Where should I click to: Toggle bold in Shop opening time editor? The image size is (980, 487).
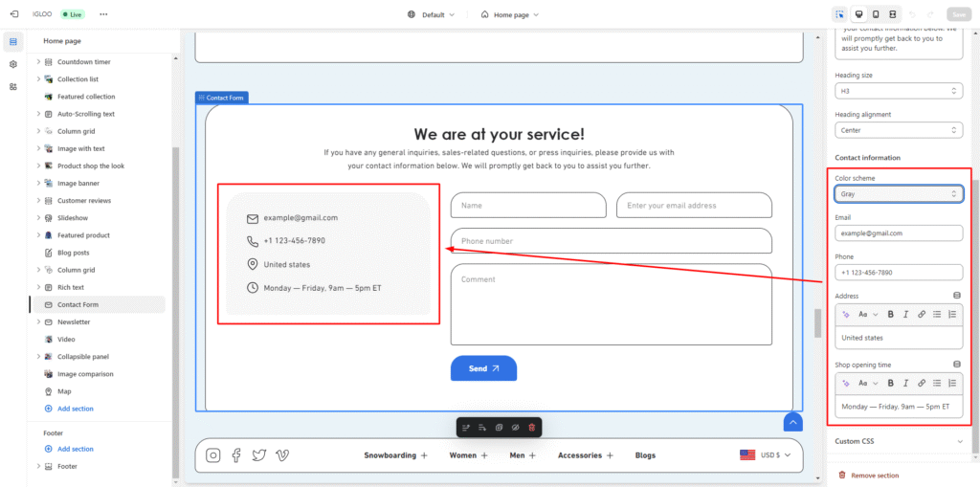[x=890, y=383]
